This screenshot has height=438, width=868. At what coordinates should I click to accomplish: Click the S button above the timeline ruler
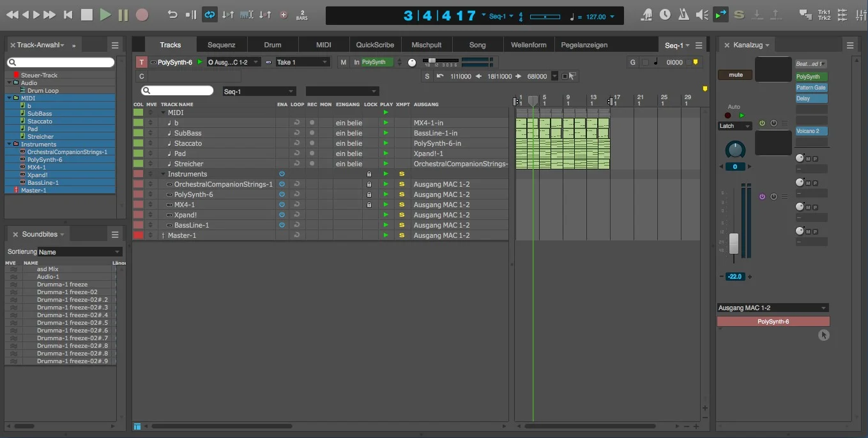click(x=427, y=76)
